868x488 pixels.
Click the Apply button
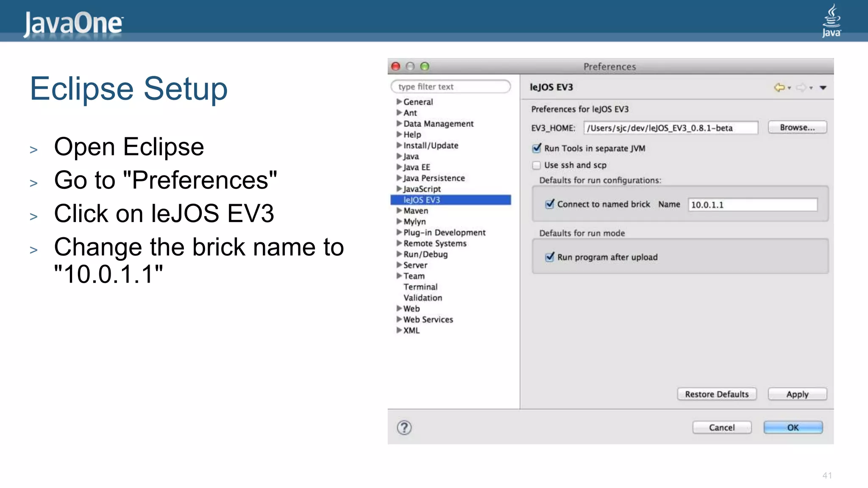[x=797, y=394]
